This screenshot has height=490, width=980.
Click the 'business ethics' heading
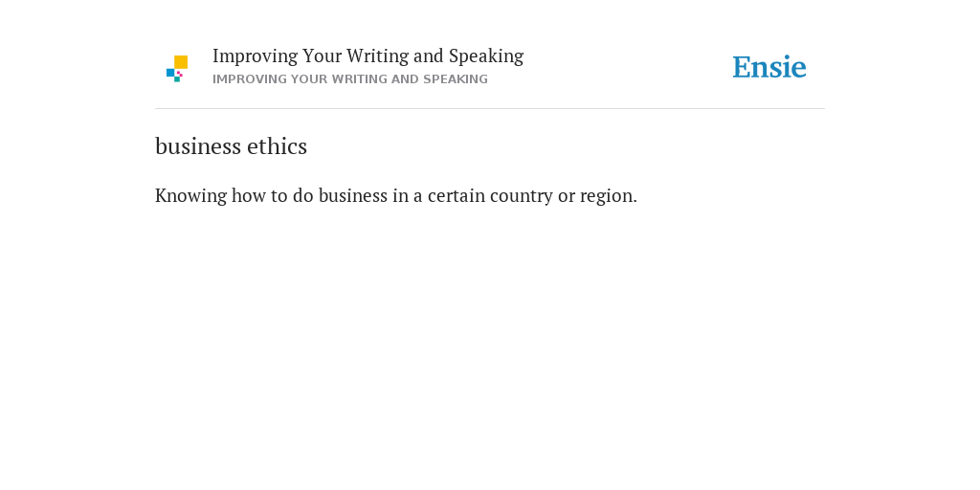232,146
